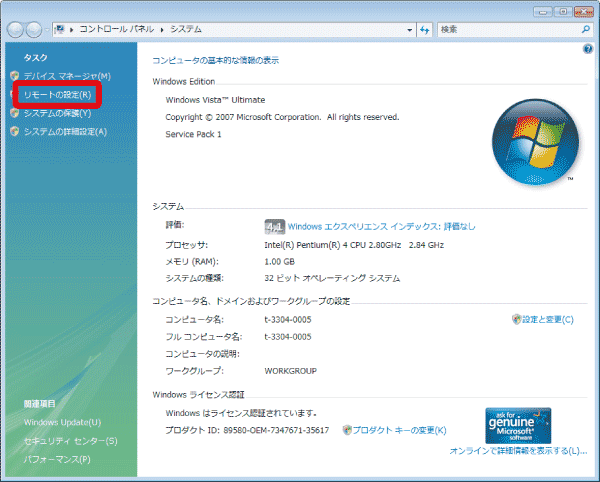Screen dimensions: 600x482
Task: Select コントロール パネル in the breadcrumb
Action: [x=116, y=29]
